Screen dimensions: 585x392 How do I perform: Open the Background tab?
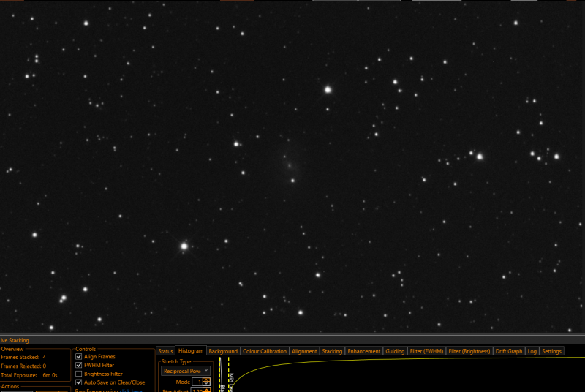click(x=223, y=351)
